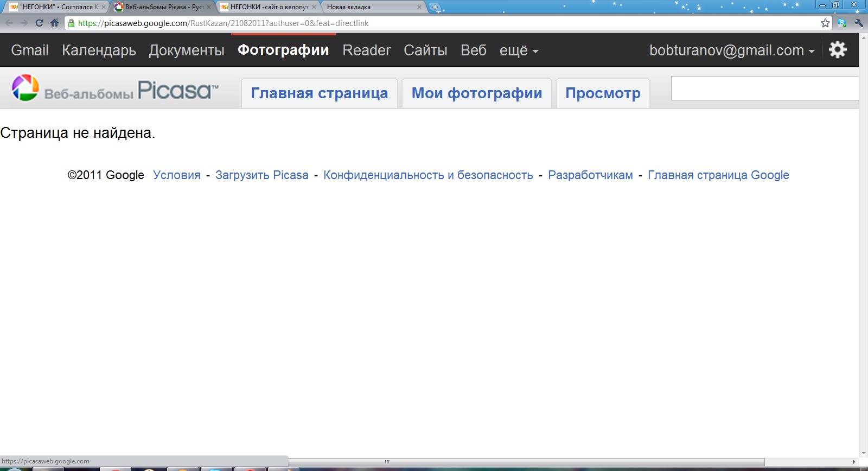Click the horizontal scrollbar at page bottom
The image size is (868, 471).
[526, 462]
